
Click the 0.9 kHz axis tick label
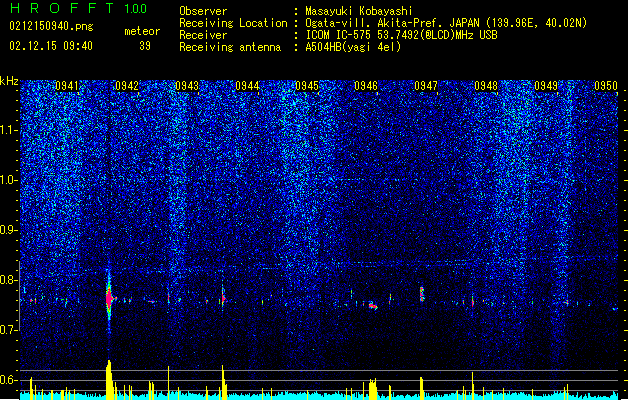pyautogui.click(x=9, y=230)
